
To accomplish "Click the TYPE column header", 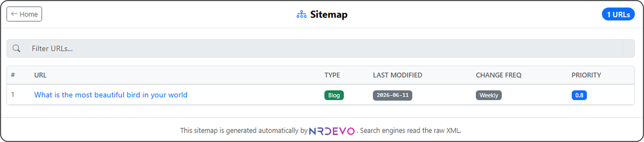I will [332, 75].
